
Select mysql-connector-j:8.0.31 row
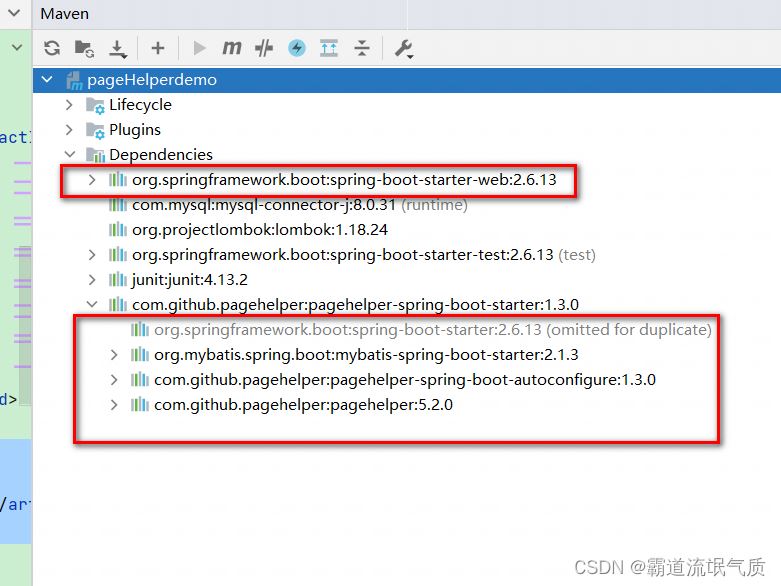[x=406, y=205]
